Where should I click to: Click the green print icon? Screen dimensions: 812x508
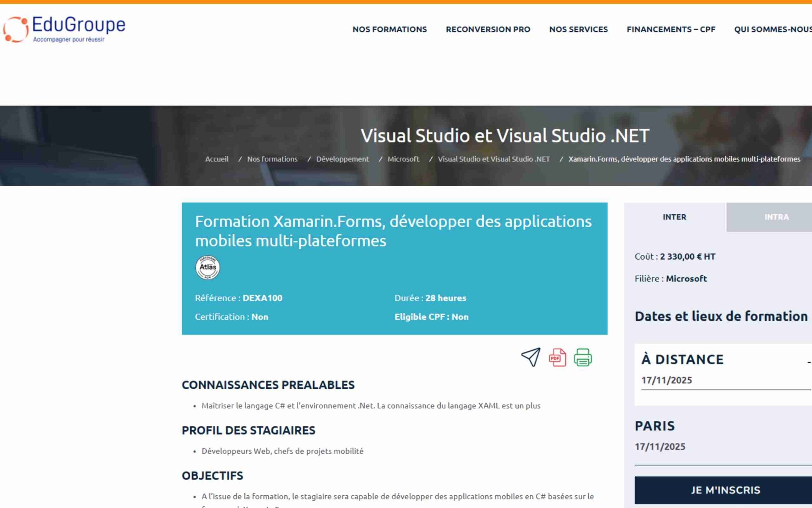(582, 358)
